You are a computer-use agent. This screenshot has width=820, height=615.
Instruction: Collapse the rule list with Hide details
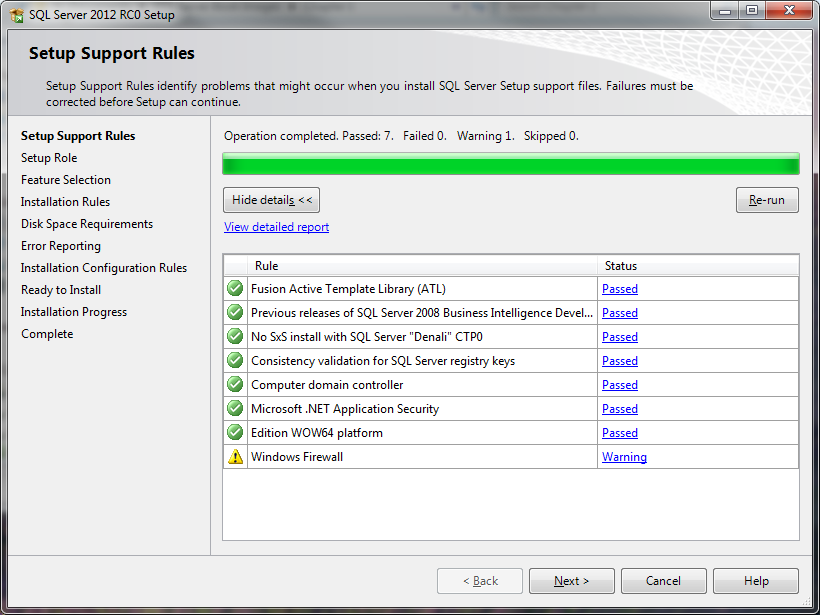click(x=271, y=200)
